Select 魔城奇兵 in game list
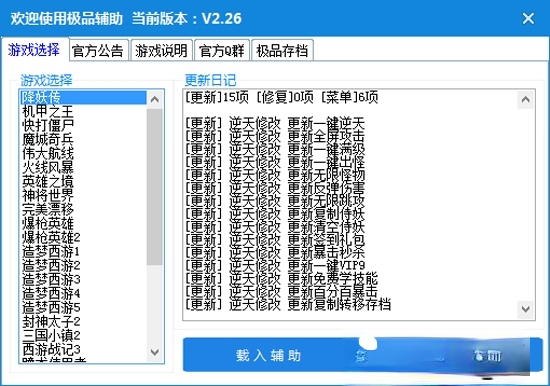 click(x=83, y=139)
